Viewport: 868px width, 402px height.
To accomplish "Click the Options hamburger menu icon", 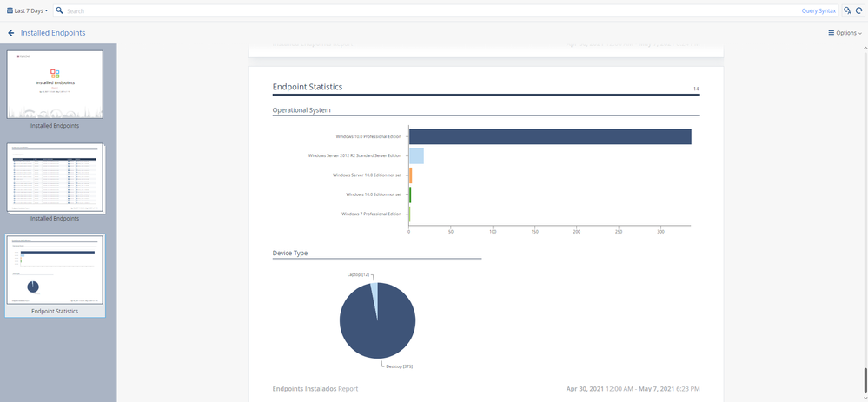I will click(831, 33).
